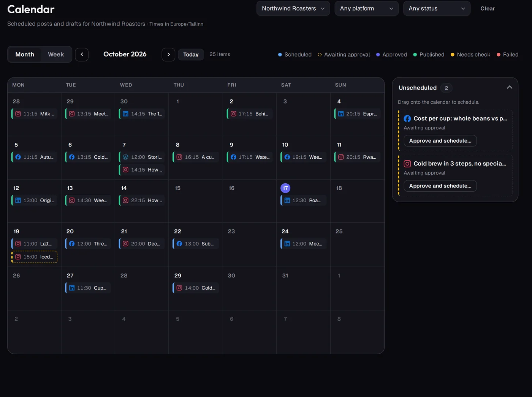Click Instagram icon on 14:00 Cold… post
Image resolution: width=532 pixels, height=397 pixels.
179,288
